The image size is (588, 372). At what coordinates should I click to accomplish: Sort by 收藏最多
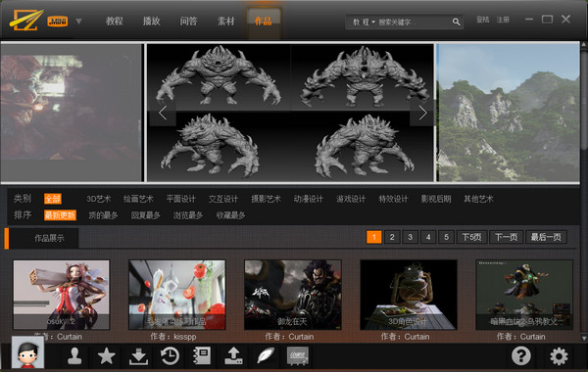230,215
